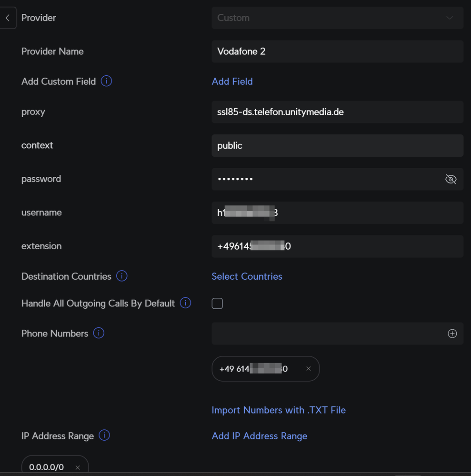Click plus icon in Phone Numbers field
471x476 pixels.
(452, 334)
